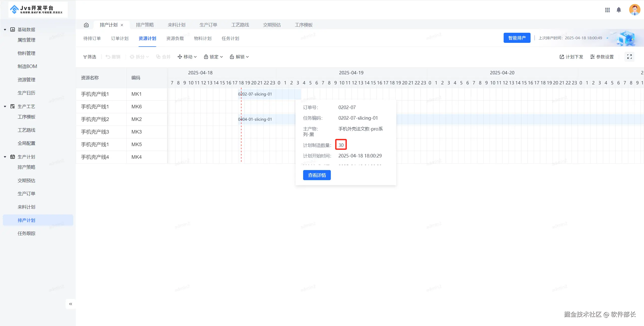
Task: Switch to the 工艺路线 top tab
Action: pyautogui.click(x=240, y=25)
